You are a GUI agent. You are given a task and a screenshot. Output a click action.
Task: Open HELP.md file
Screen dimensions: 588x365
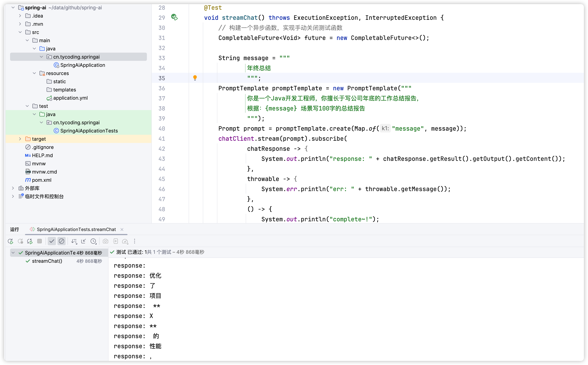(42, 155)
